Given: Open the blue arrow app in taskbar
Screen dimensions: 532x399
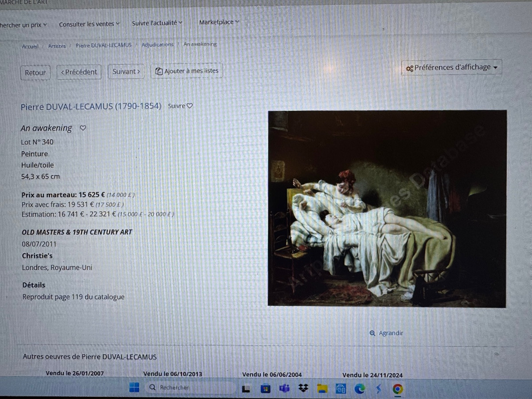Looking at the screenshot, I should tap(379, 389).
